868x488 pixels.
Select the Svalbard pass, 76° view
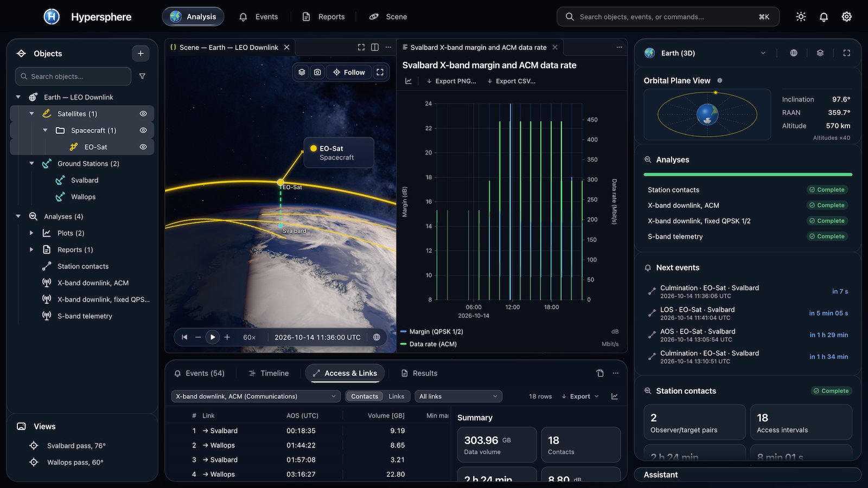click(x=76, y=446)
